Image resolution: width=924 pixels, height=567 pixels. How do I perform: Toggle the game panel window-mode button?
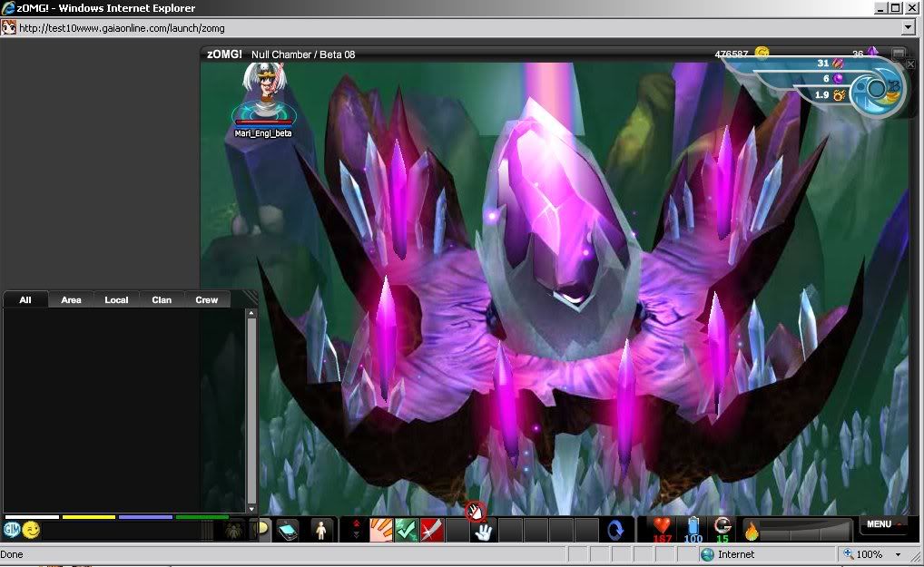[898, 54]
